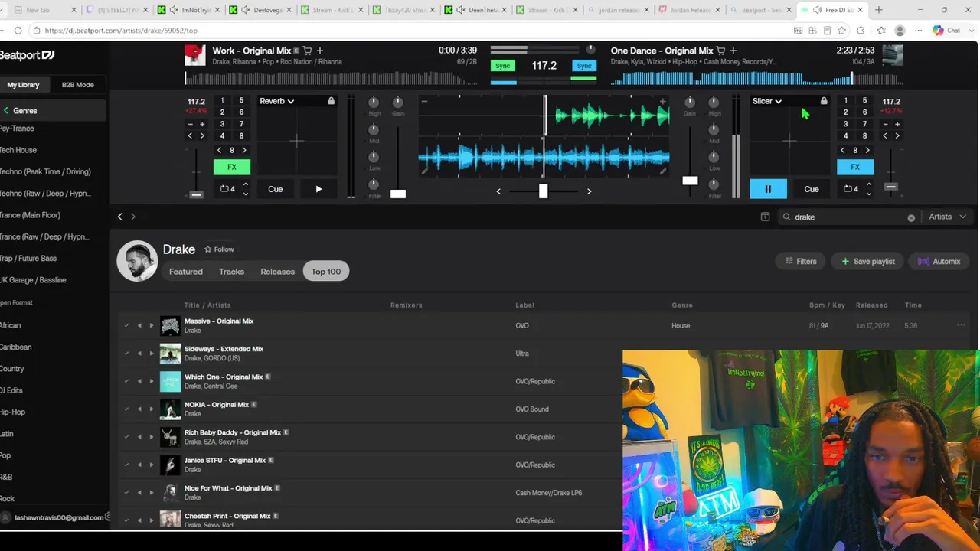Select the Top 100 tab
This screenshot has height=551, width=980.
(x=326, y=272)
